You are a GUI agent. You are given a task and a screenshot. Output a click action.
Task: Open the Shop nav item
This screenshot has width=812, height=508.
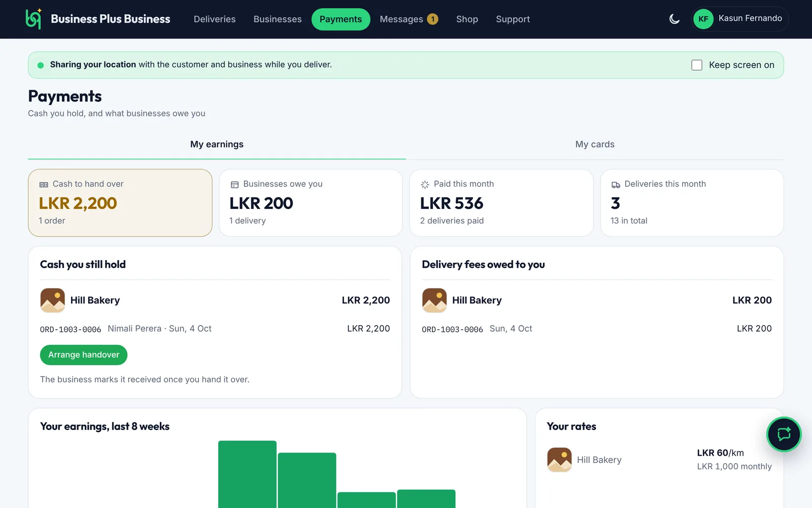click(467, 19)
